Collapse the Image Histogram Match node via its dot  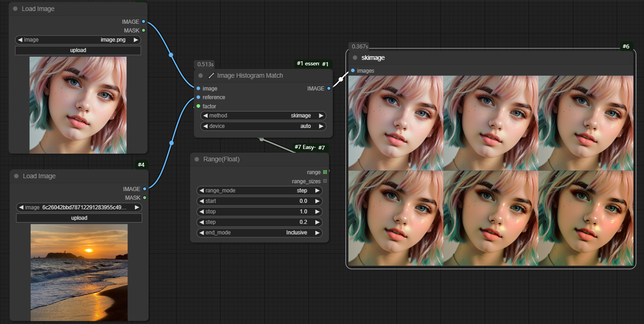tap(201, 76)
